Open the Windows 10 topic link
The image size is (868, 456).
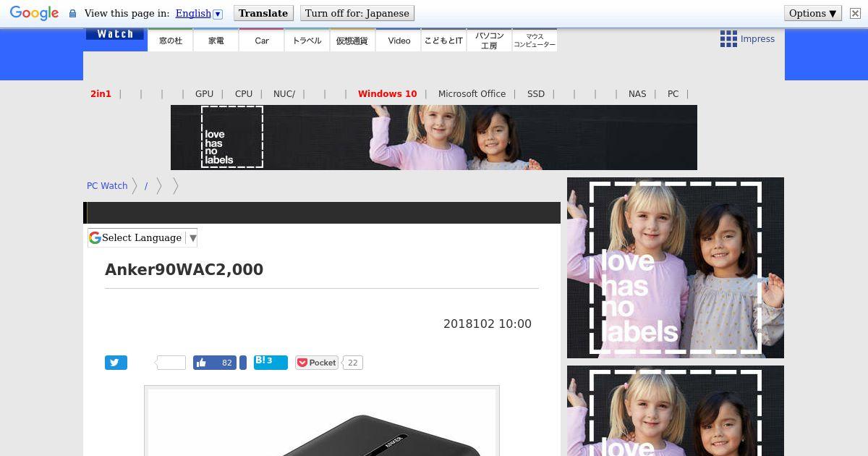tap(388, 94)
